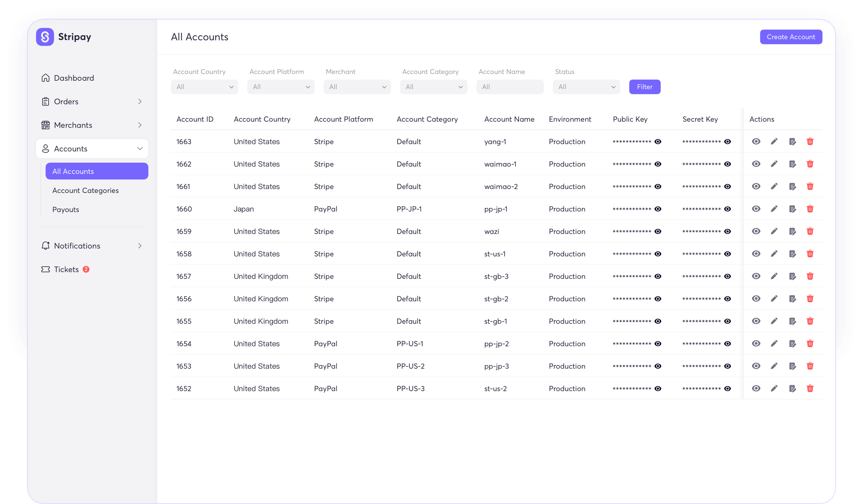Click the Account ID column header
This screenshot has height=504, width=863.
195,119
